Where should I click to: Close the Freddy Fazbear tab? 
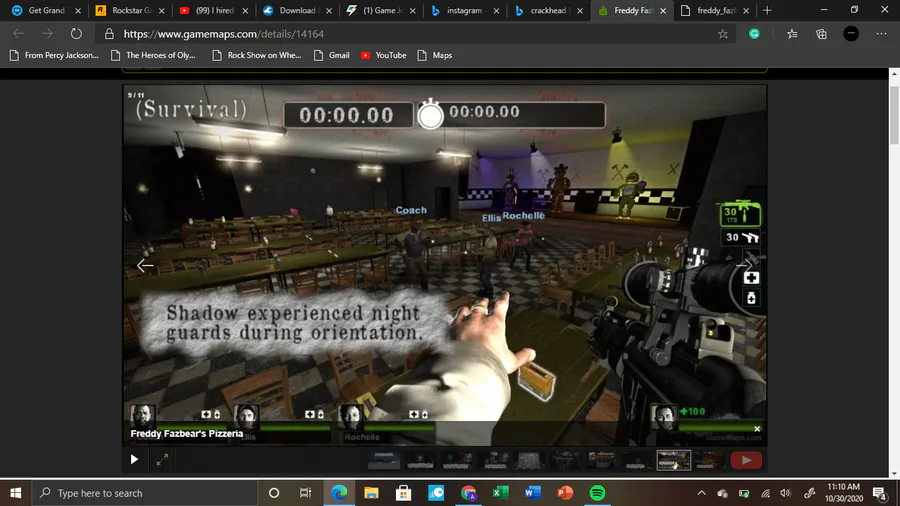663,10
